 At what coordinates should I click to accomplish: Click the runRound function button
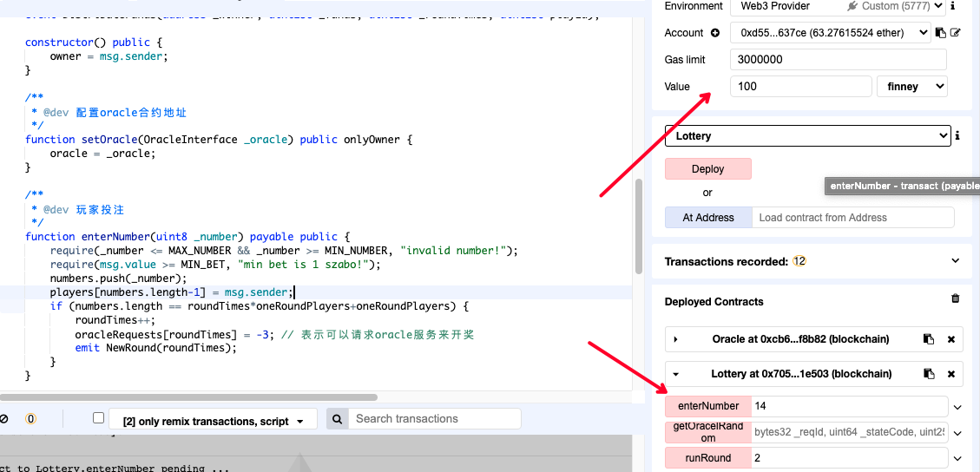(708, 457)
